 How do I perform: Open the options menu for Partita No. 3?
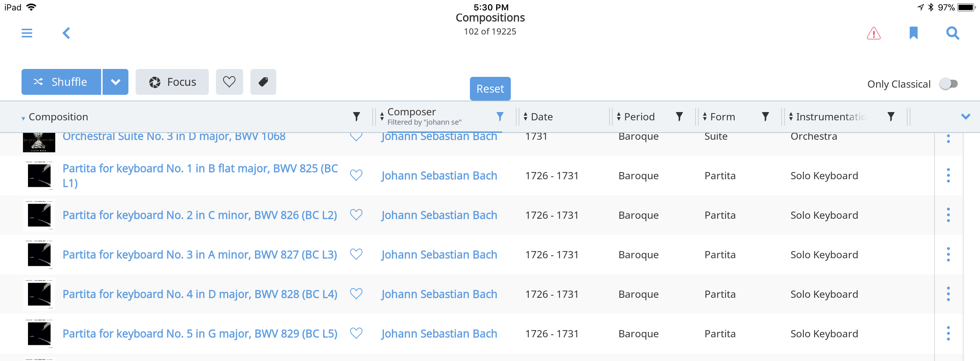948,254
